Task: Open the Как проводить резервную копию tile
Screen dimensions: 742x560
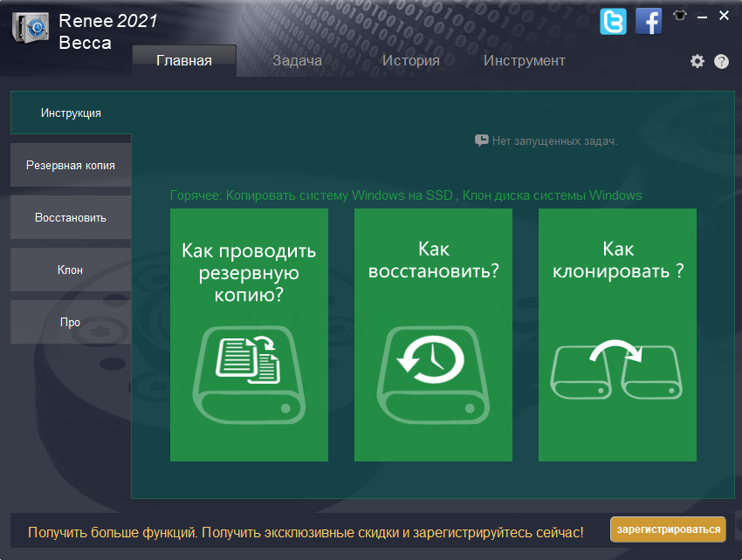Action: pos(249,335)
